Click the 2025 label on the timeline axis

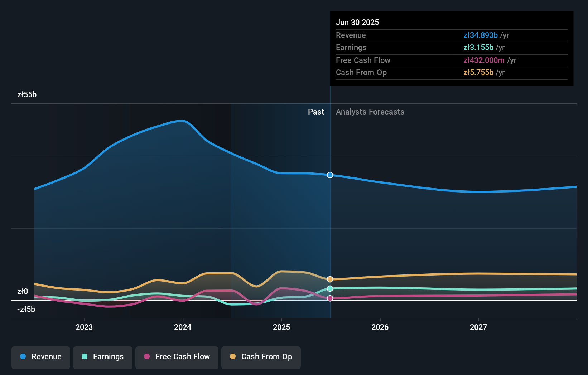(281, 327)
